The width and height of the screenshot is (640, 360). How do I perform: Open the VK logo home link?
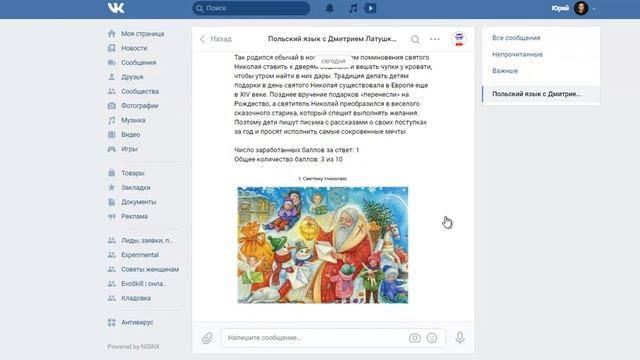point(116,8)
